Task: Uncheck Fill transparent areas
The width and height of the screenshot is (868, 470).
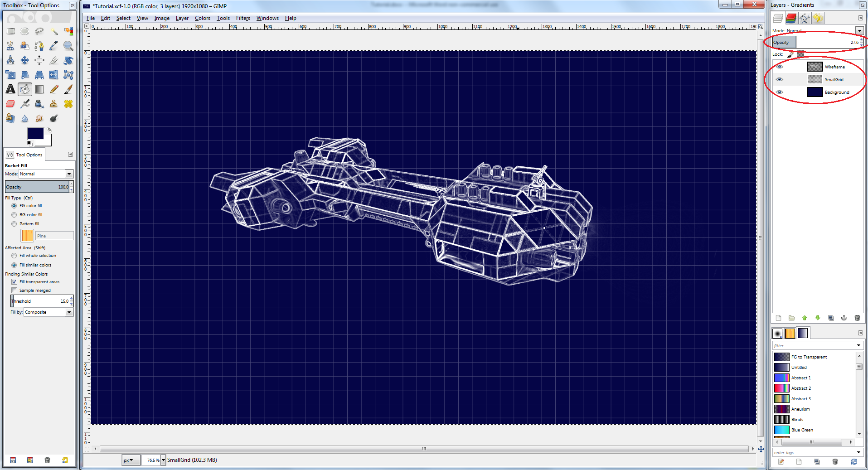Action: click(14, 282)
